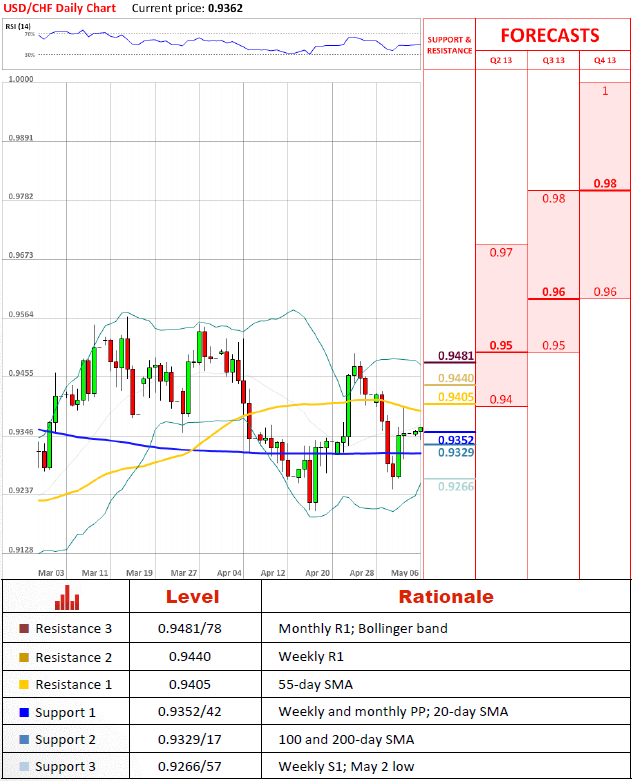Click the 'Rationale' table column header
633x781 pixels.
coord(446,597)
